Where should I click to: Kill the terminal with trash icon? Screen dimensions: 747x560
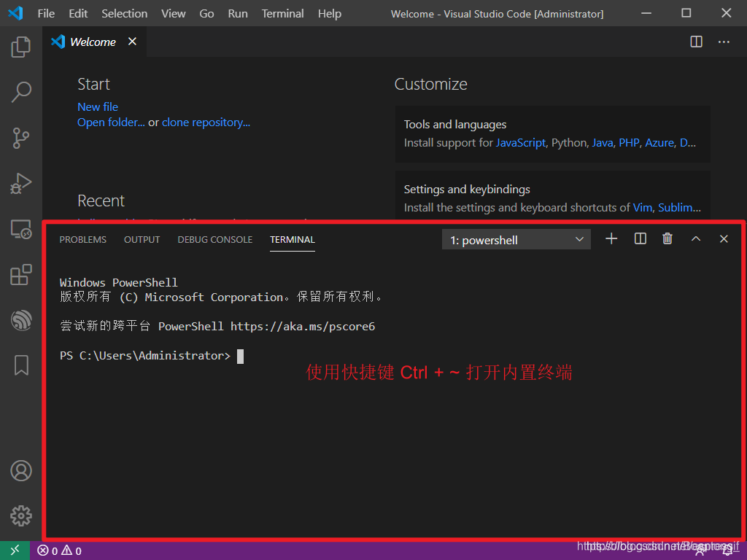[x=667, y=239]
